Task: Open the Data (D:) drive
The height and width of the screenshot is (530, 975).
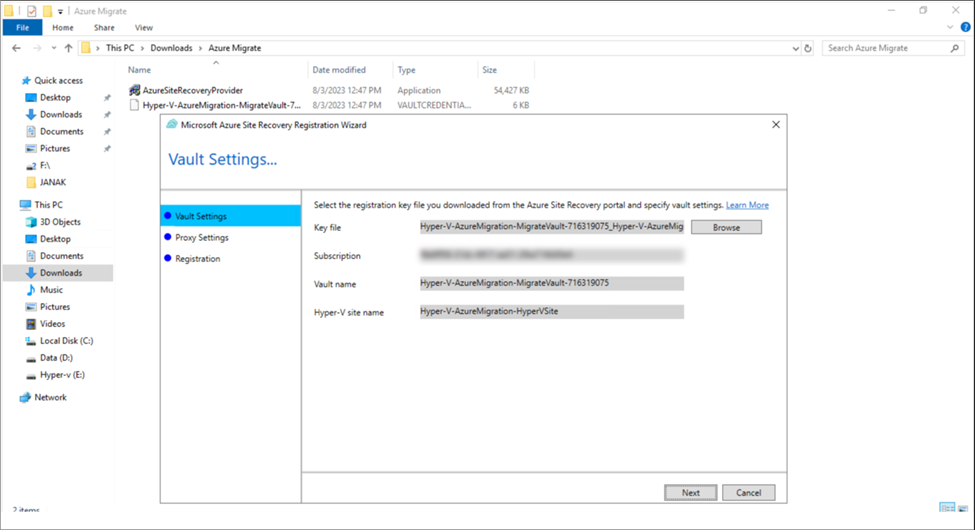Action: point(56,358)
